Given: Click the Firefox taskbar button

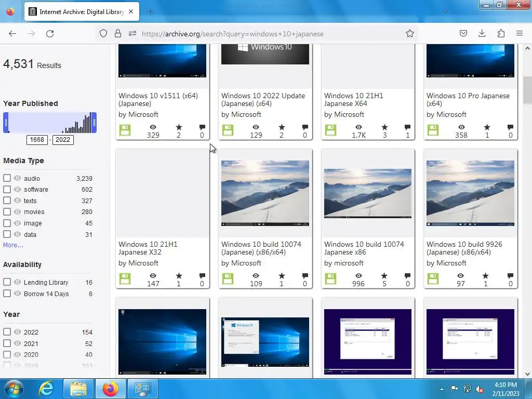Looking at the screenshot, I should point(111,389).
